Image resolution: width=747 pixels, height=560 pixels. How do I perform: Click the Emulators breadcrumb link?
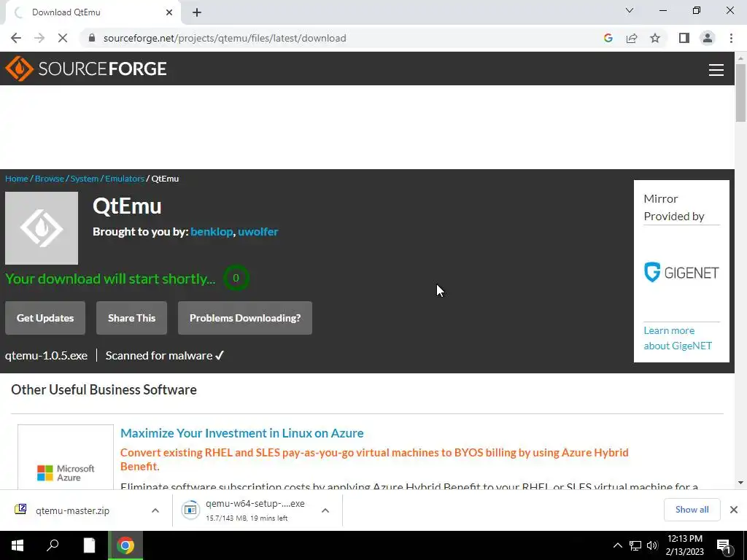click(125, 179)
